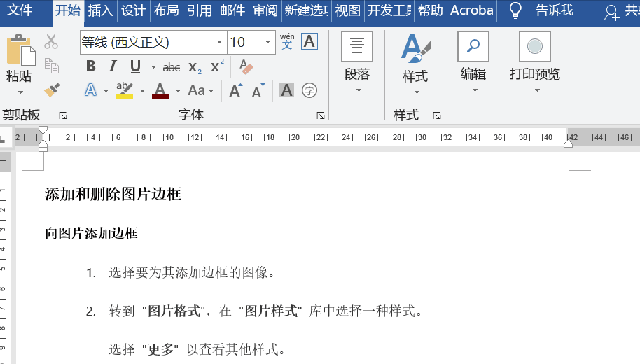
Task: Click the 告诉我 search box
Action: 555,10
